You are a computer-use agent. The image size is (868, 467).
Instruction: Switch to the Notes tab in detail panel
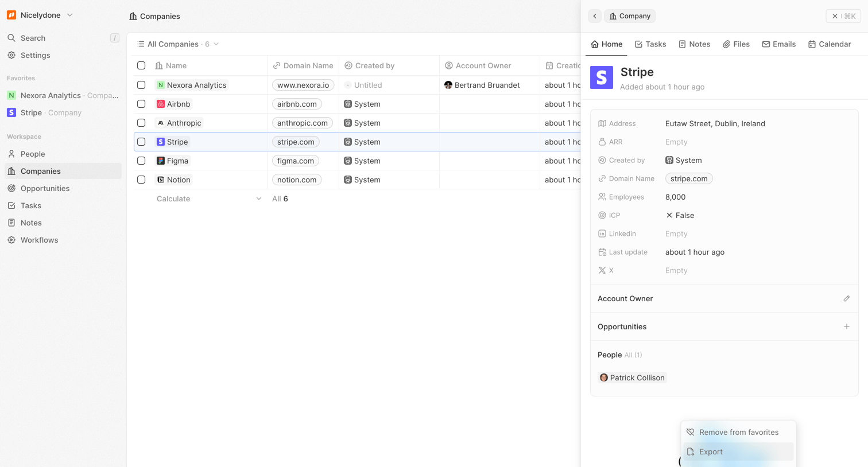(694, 44)
